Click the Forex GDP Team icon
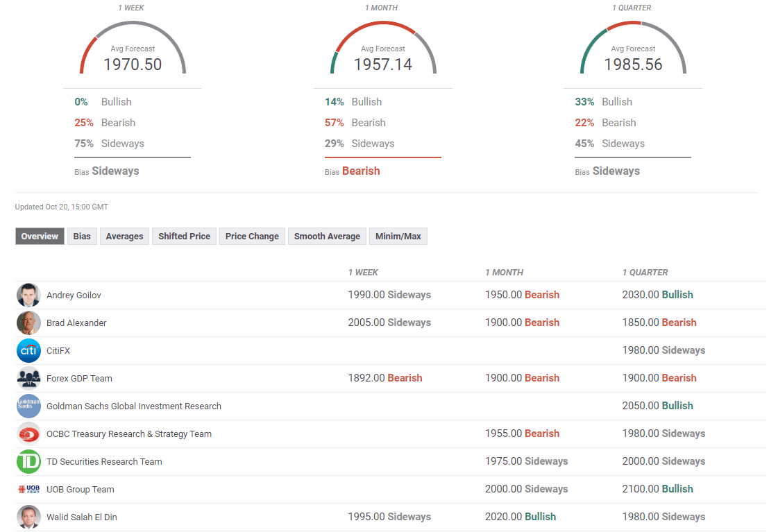This screenshot has height=532, width=769. click(x=28, y=379)
